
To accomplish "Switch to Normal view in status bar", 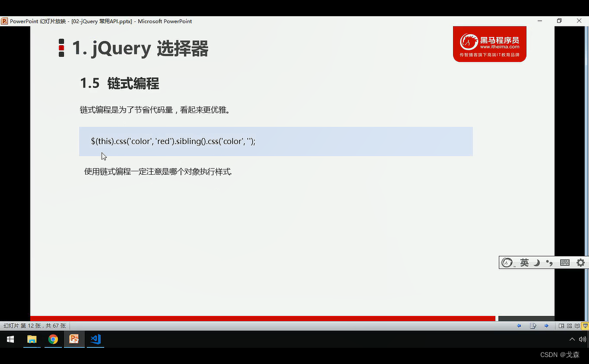I will 561,326.
